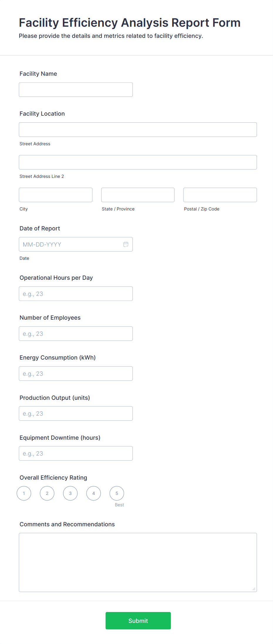The image size is (273, 644).
Task: Rate overall efficiency 5 (Best)
Action: tap(117, 493)
